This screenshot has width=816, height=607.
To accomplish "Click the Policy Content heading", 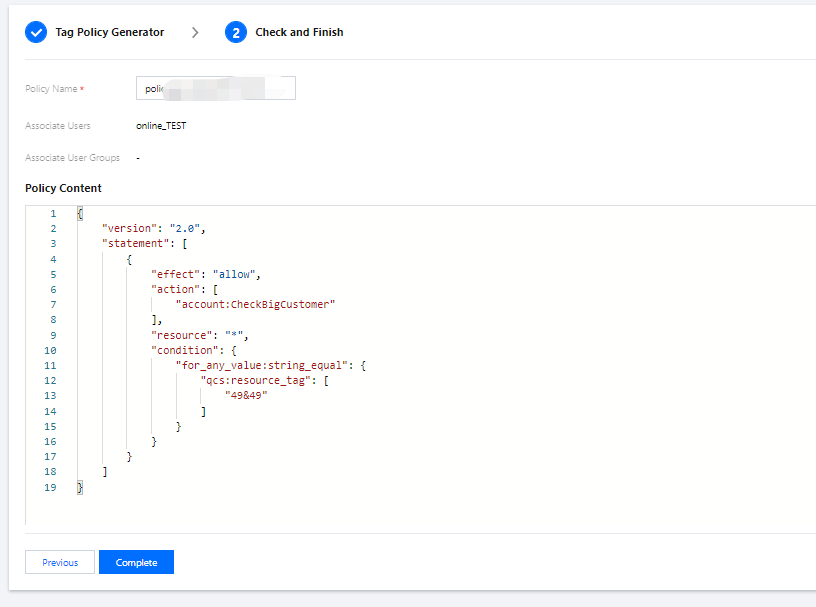I will point(63,188).
